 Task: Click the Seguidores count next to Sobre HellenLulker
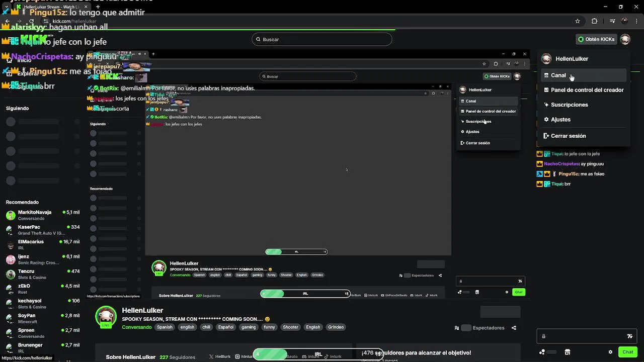pos(178,357)
